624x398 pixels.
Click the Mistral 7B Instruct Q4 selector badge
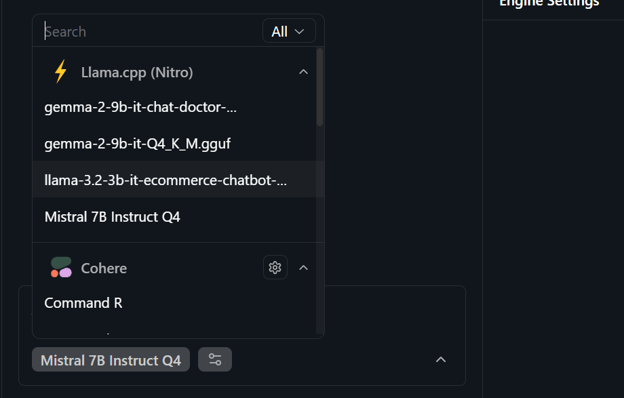[111, 360]
